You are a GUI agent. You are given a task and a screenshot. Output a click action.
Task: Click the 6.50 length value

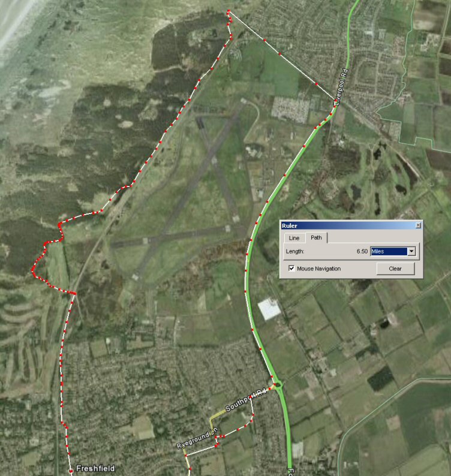pyautogui.click(x=362, y=251)
